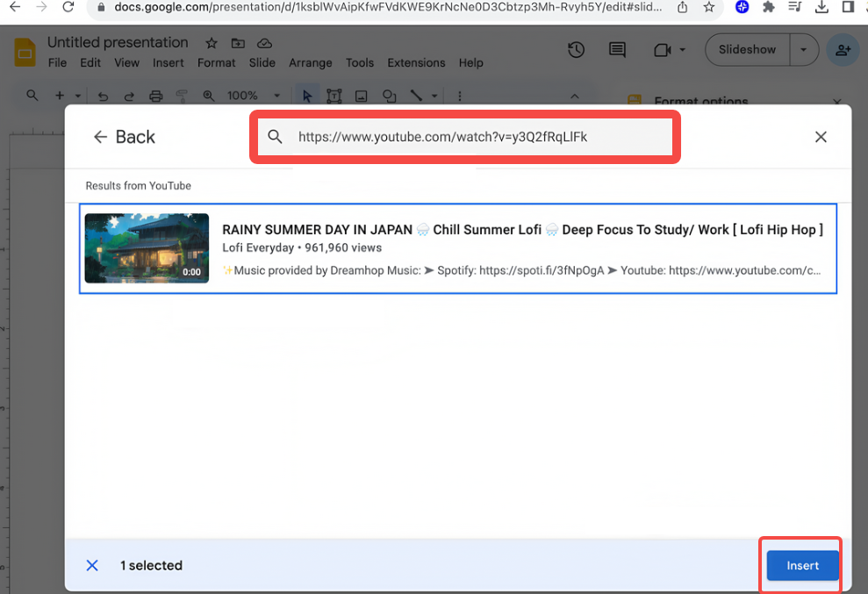Choose the Select cursor tool

click(x=307, y=96)
